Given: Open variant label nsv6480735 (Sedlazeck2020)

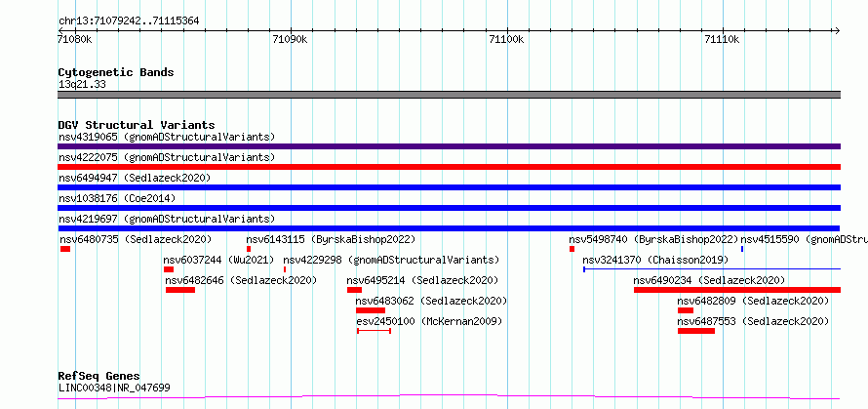Looking at the screenshot, I should (137, 239).
